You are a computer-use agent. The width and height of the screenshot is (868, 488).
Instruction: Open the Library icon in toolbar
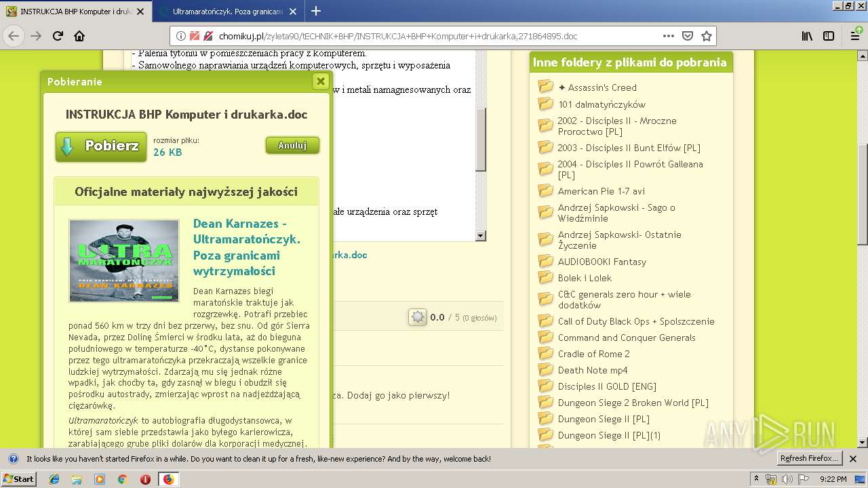coord(807,36)
